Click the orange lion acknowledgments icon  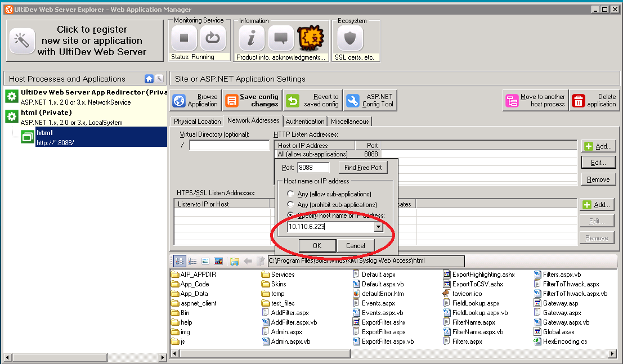pos(311,39)
